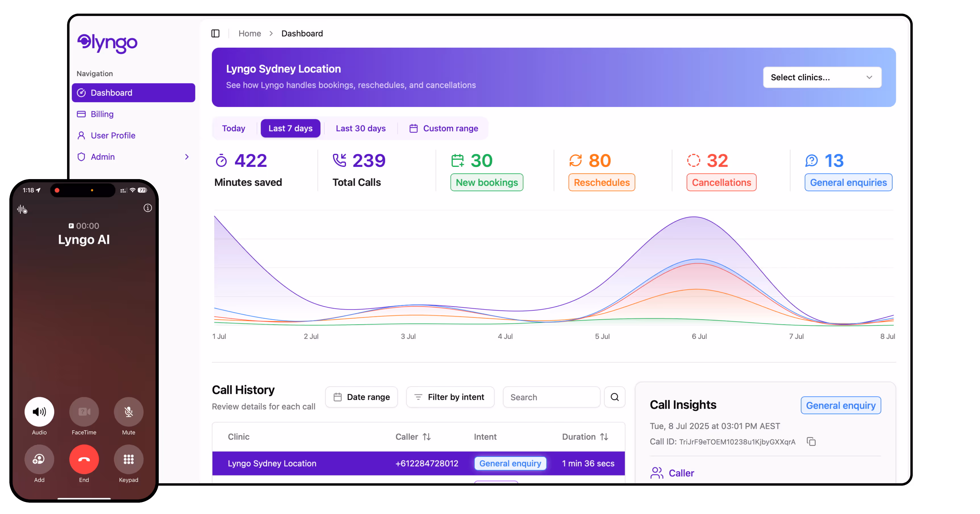Click caller number +612284728012
Screen dimensions: 980x514
click(426, 463)
